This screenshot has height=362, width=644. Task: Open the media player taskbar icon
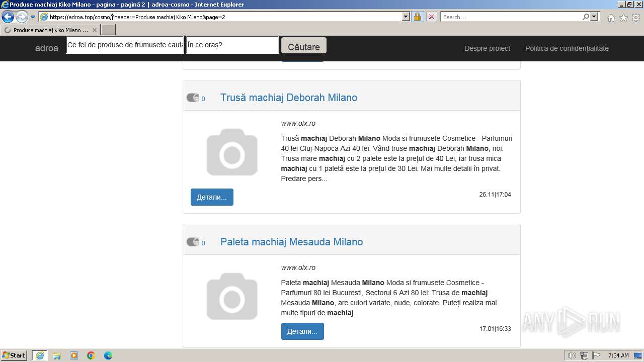pos(74,355)
